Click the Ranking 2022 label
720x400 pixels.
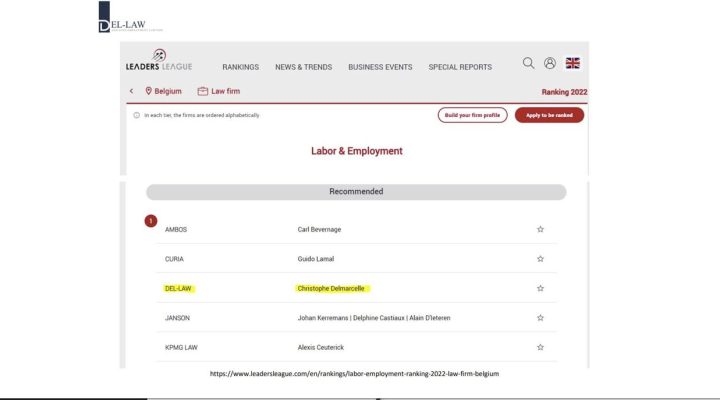(564, 92)
